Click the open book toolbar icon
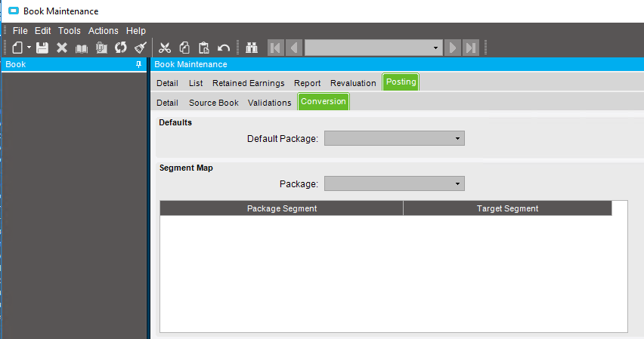644x339 pixels. point(82,48)
